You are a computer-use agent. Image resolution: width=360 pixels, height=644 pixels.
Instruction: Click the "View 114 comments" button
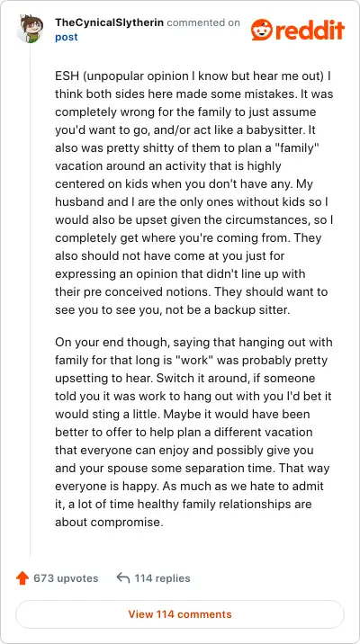pos(180,614)
